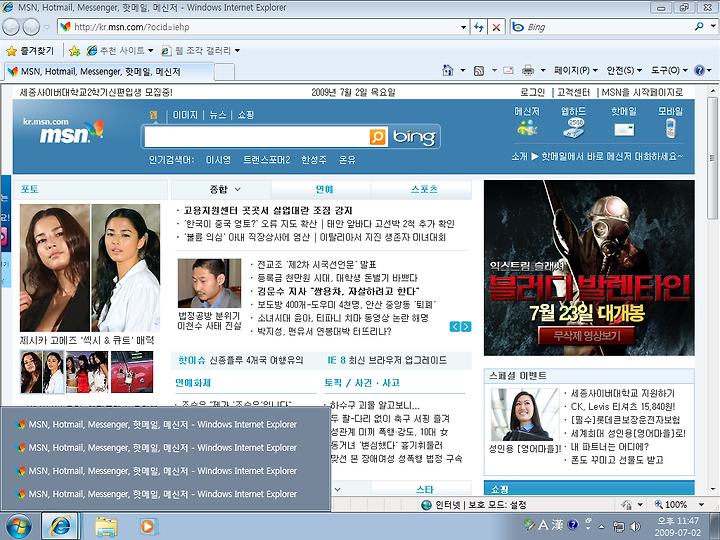The height and width of the screenshot is (540, 720).
Task: Click the red car photo thumbnail
Action: (132, 372)
